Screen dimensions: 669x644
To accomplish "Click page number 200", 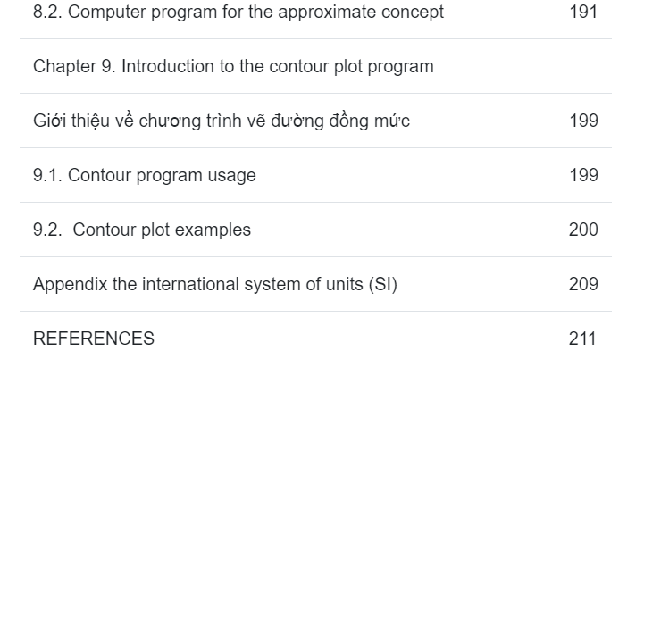I will [583, 230].
